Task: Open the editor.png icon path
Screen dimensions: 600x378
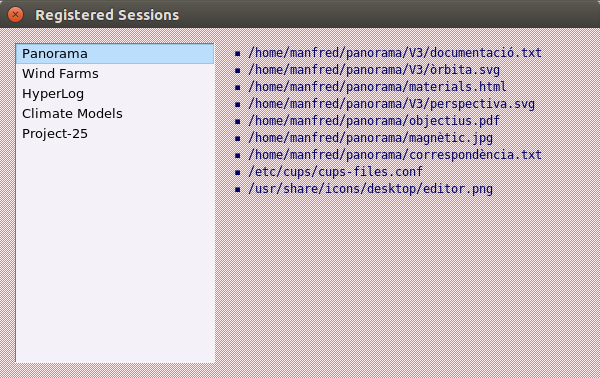Action: click(370, 189)
